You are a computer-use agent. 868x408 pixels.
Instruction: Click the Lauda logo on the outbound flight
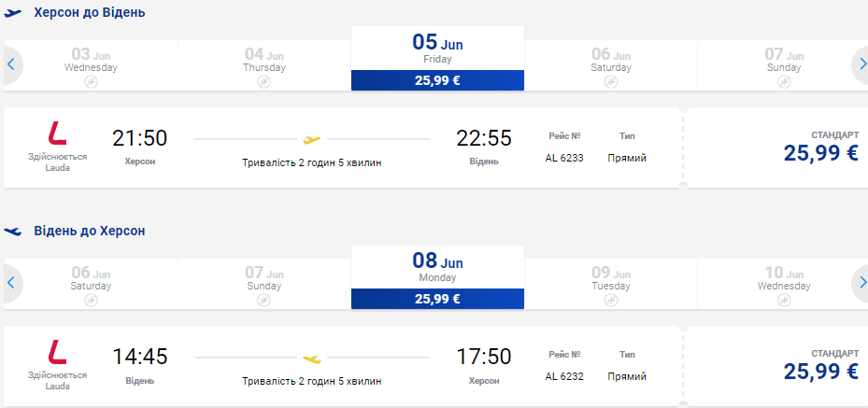click(x=57, y=134)
